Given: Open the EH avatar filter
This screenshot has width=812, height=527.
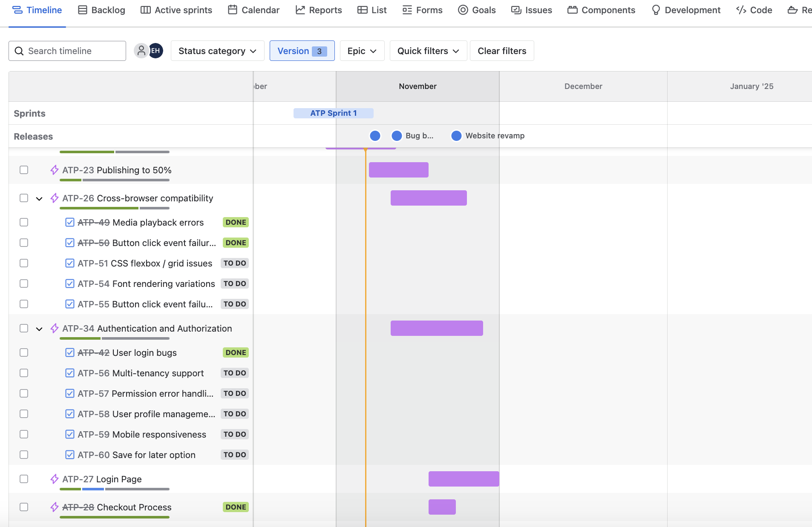Looking at the screenshot, I should [155, 50].
